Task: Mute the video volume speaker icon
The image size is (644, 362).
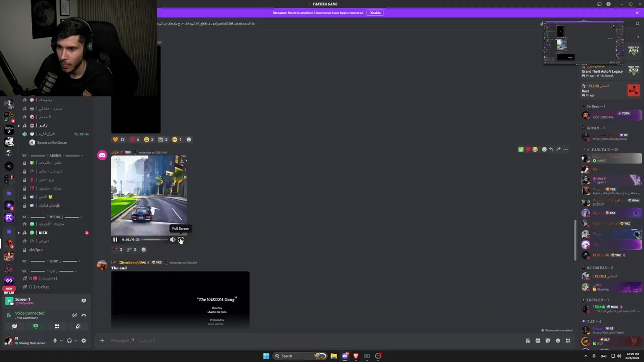Action: coord(173,240)
